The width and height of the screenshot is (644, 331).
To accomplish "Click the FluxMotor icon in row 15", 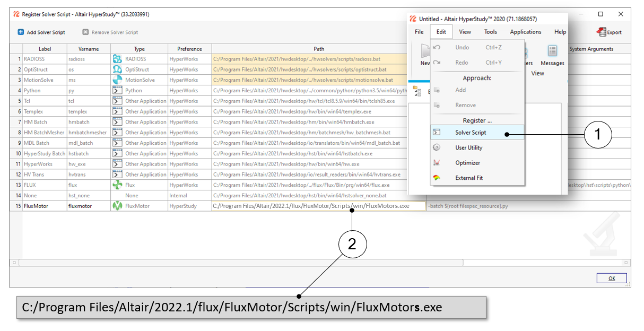I will (x=117, y=206).
